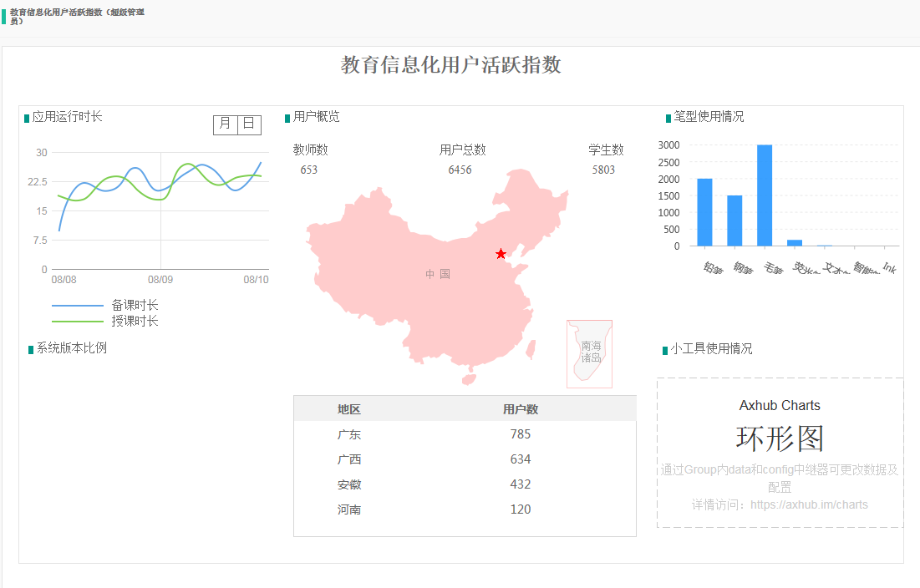Toggle 备课时长 series label in legend

coord(135,306)
